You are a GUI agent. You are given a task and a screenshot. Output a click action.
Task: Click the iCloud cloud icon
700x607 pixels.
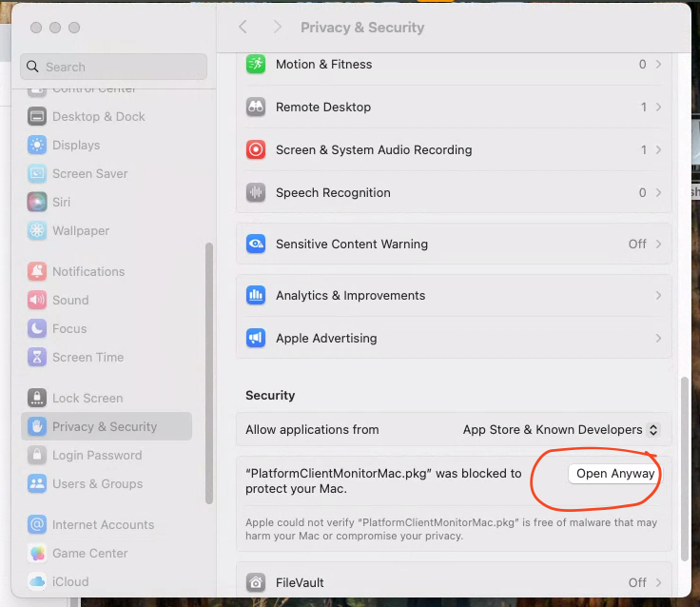point(37,581)
